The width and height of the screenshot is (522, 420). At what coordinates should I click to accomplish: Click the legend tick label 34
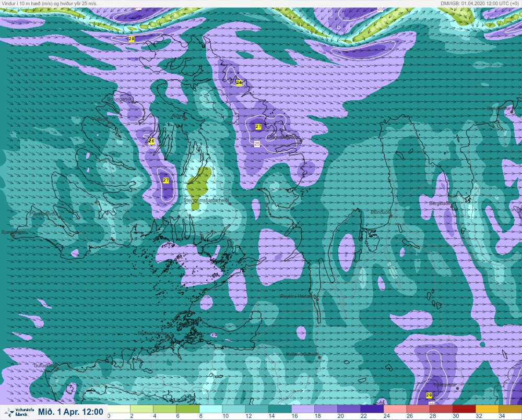pos(502,416)
